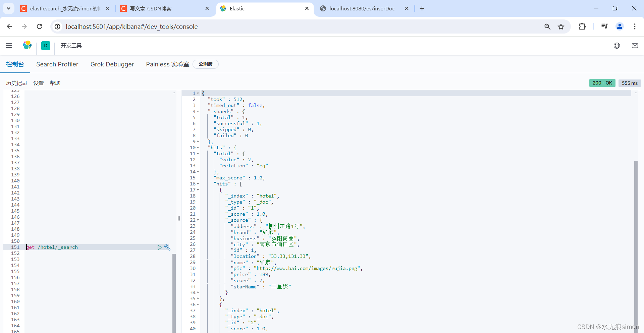Open the Kibana help menu icon
Screen dimensions: 644x333
[x=616, y=46]
